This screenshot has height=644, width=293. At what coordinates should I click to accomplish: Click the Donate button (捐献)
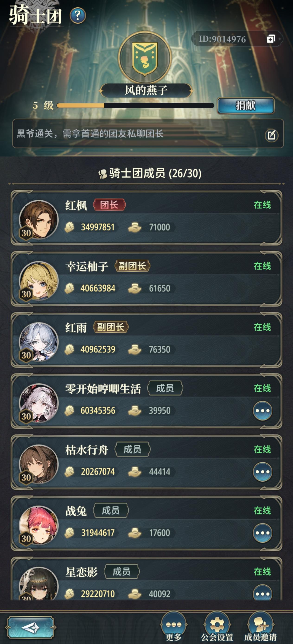point(246,106)
